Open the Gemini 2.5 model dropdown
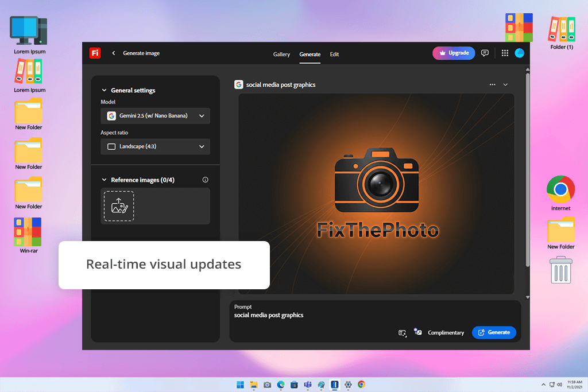This screenshot has width=588, height=392. coord(155,116)
